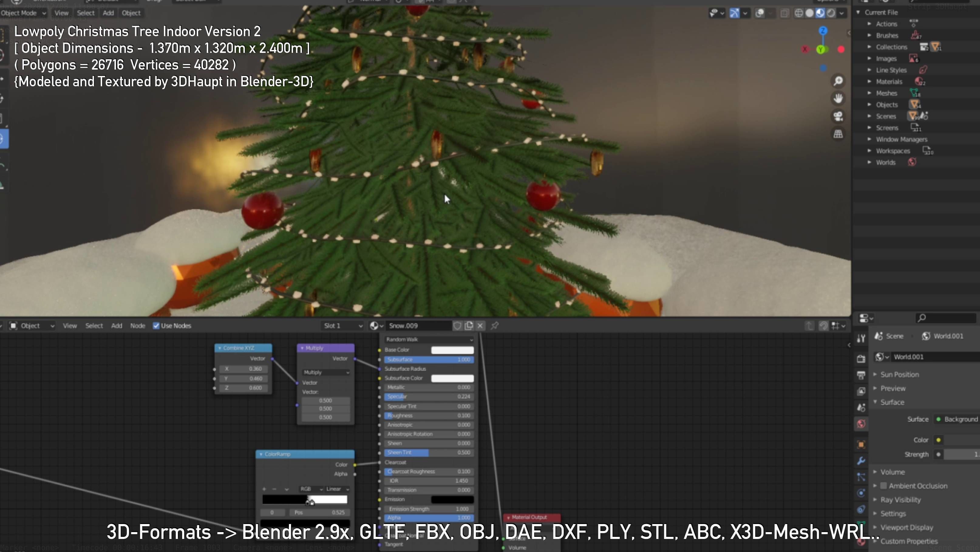Open the gizmo options dropdown arrow
Image resolution: width=980 pixels, height=552 pixels.
745,13
